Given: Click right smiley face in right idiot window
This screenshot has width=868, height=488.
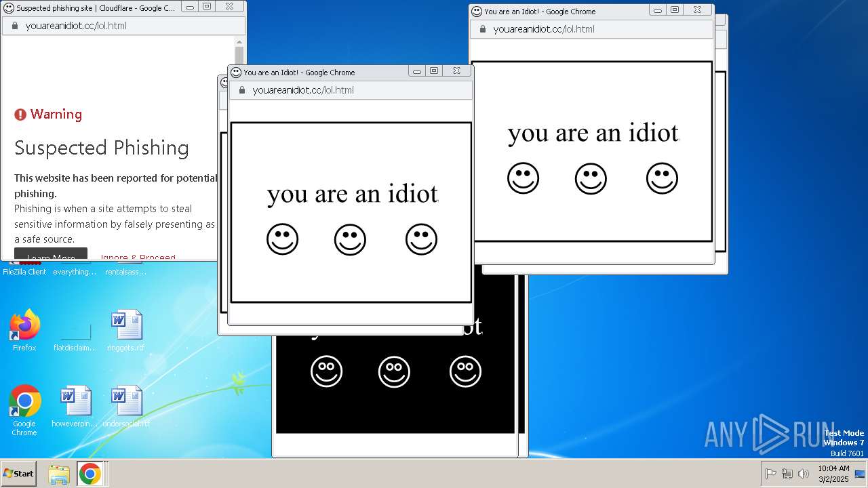Looking at the screenshot, I should 662,178.
